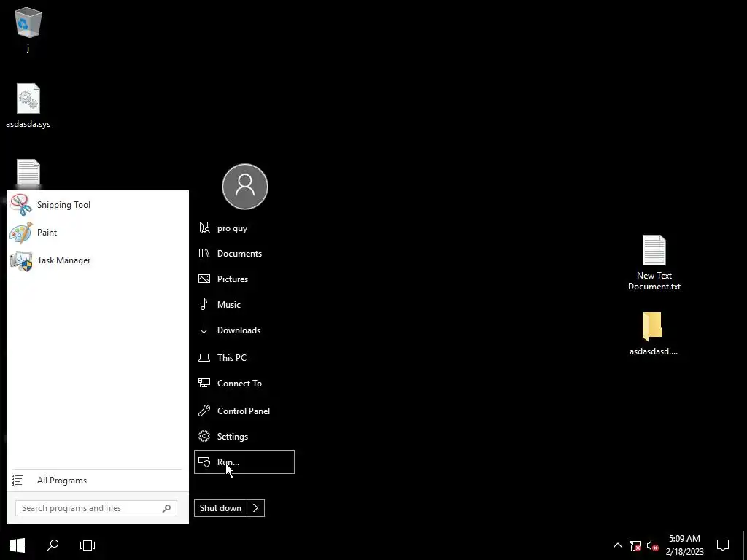Click the magnifier icon in the search box
The width and height of the screenshot is (747, 560).
click(167, 508)
